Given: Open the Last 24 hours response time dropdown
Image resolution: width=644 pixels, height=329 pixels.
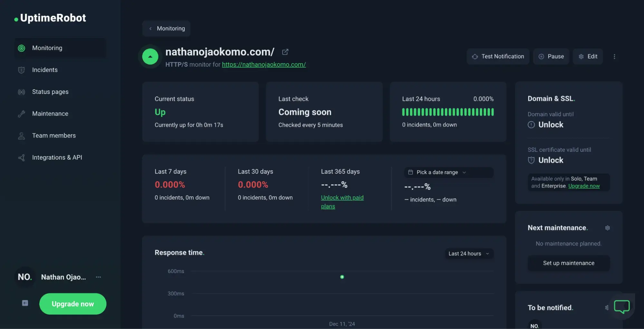Looking at the screenshot, I should [468, 254].
